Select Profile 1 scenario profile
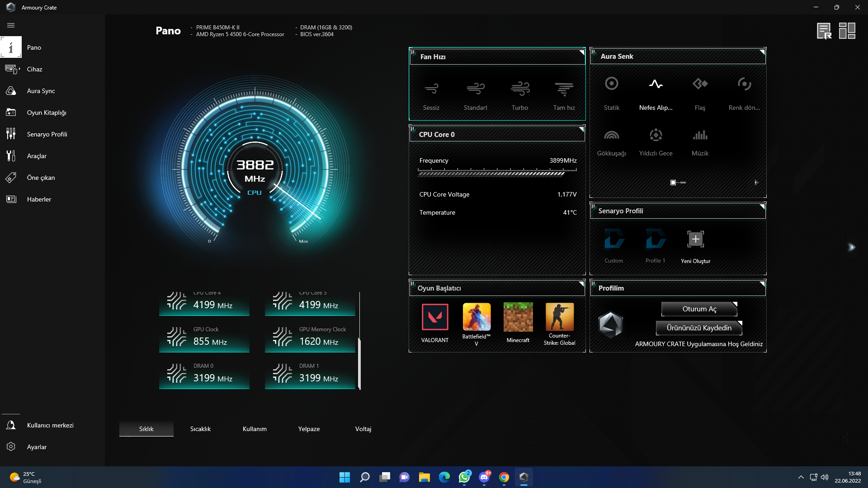This screenshot has width=868, height=488. 656,246
